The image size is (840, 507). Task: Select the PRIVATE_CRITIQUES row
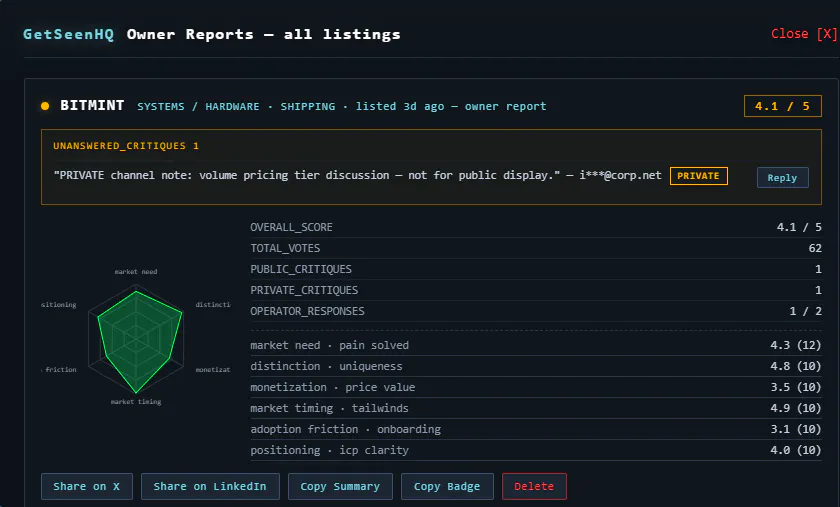tap(536, 290)
